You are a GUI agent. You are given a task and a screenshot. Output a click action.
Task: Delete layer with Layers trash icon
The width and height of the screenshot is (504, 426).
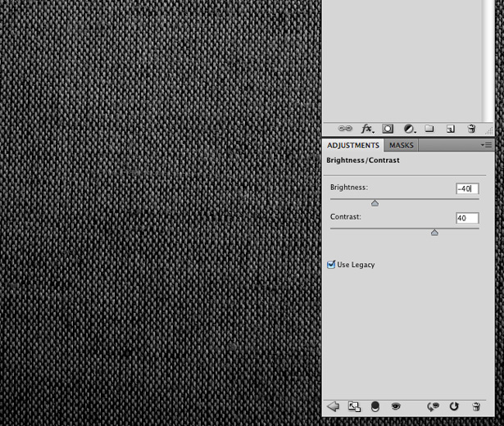coord(471,129)
